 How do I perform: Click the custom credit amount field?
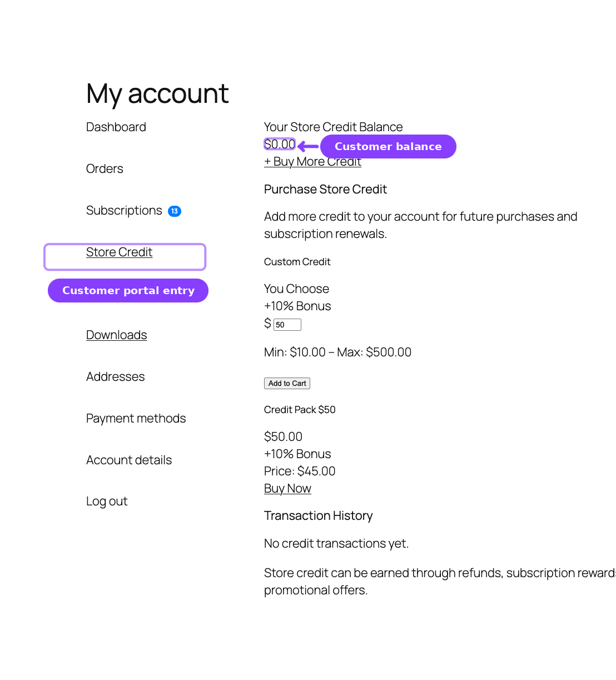(287, 325)
